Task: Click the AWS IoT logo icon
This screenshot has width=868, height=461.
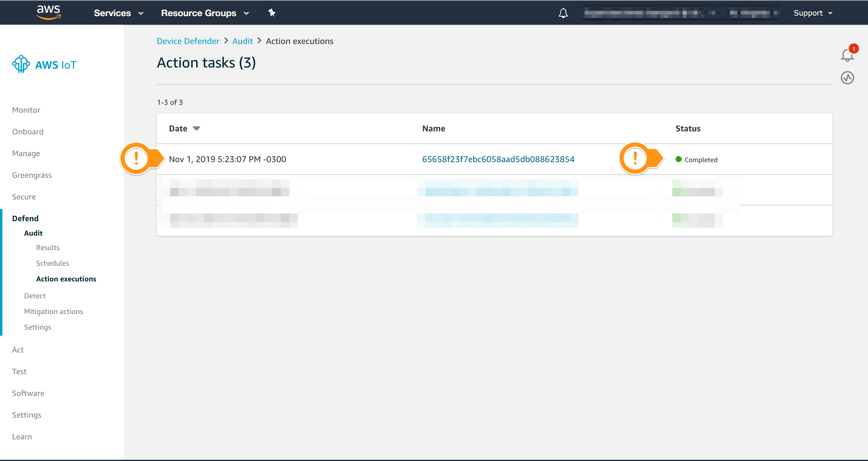Action: click(21, 64)
